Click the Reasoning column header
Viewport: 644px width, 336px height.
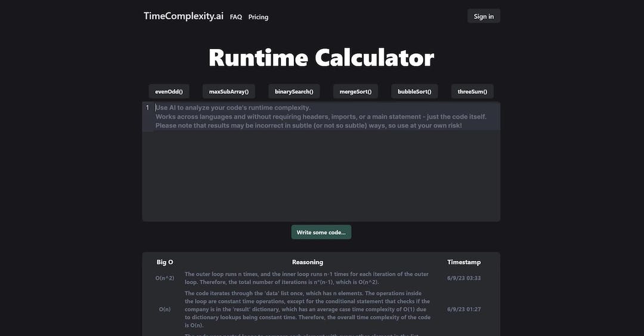coord(308,262)
